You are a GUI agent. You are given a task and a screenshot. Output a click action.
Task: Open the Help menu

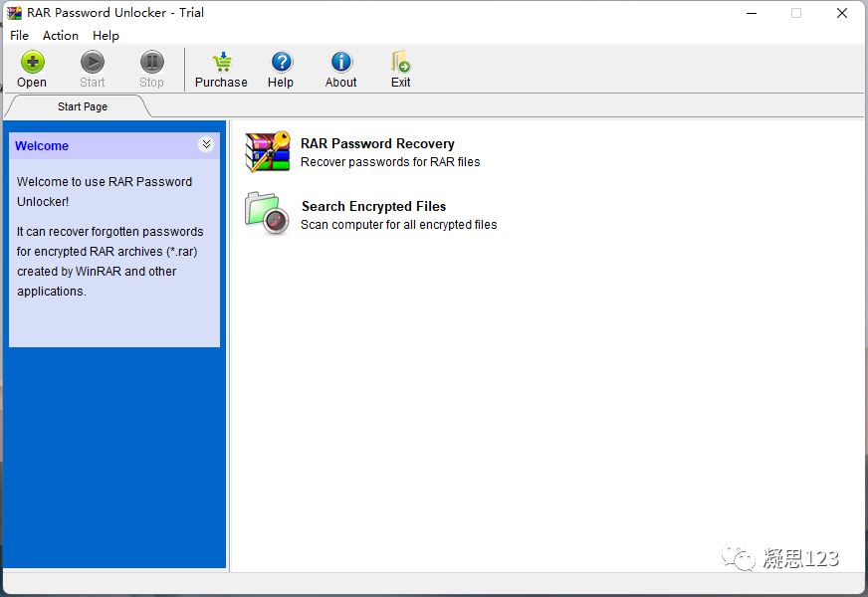[x=106, y=36]
